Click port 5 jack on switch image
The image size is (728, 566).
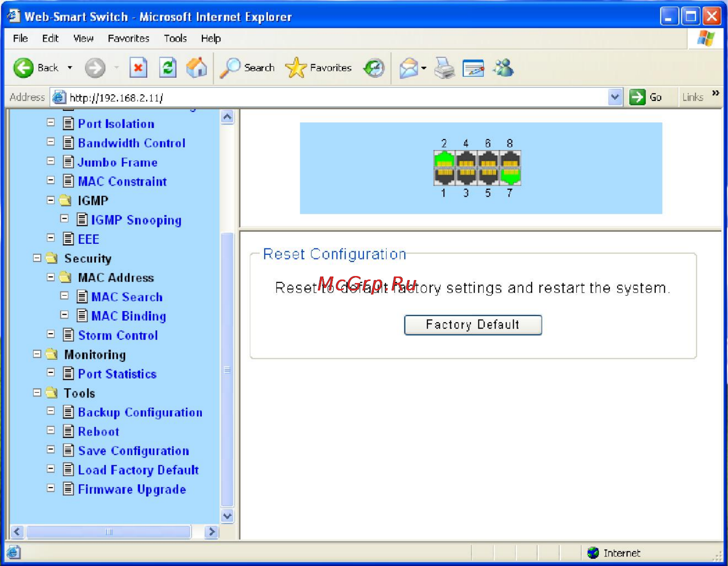[488, 177]
